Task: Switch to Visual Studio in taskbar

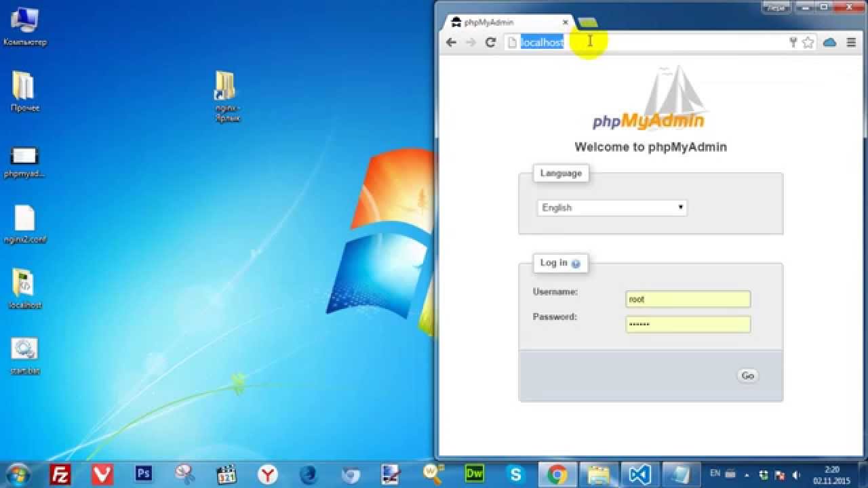Action: [640, 474]
